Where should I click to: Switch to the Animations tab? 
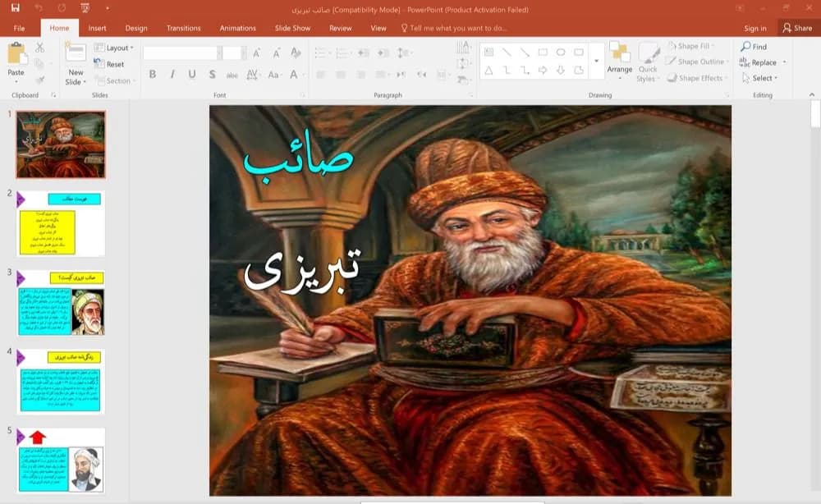(x=238, y=28)
